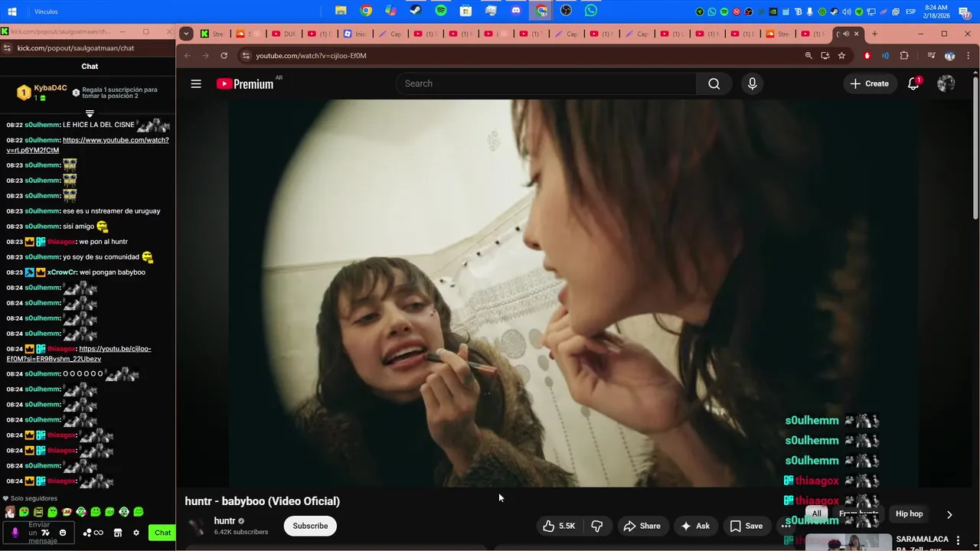
Task: Open OBS Studio from the taskbar
Action: pos(566,11)
